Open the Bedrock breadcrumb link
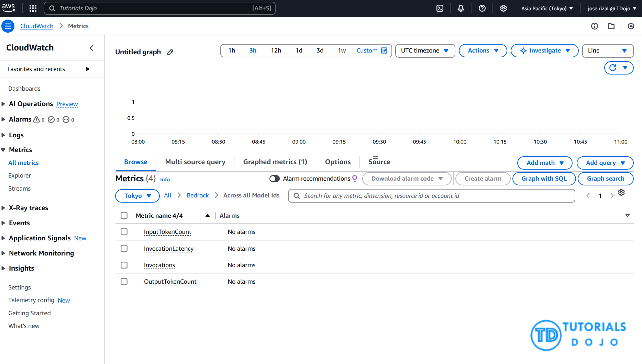This screenshot has width=642, height=364. click(198, 195)
